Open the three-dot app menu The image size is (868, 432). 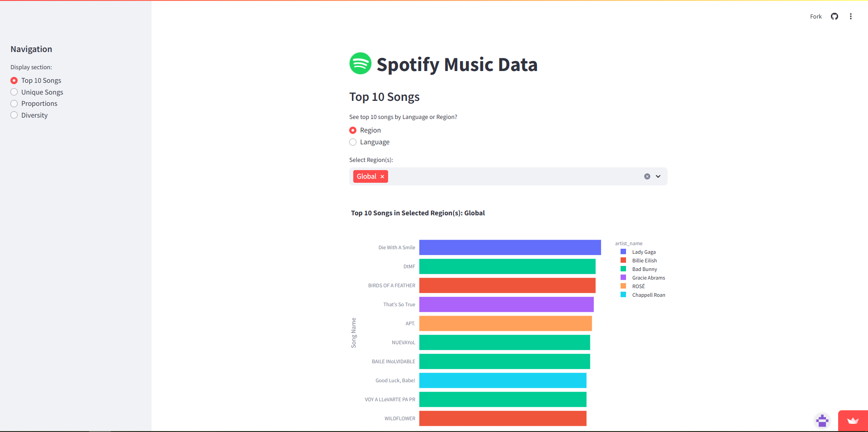[x=850, y=16]
